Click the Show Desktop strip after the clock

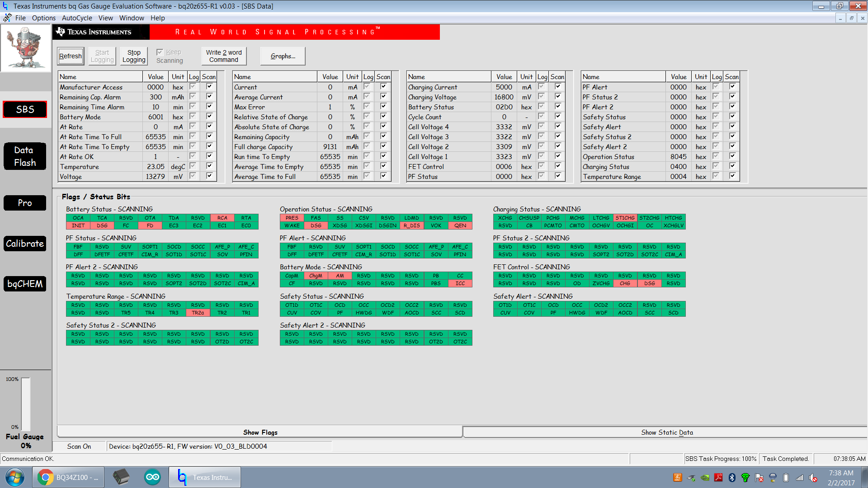click(x=864, y=478)
